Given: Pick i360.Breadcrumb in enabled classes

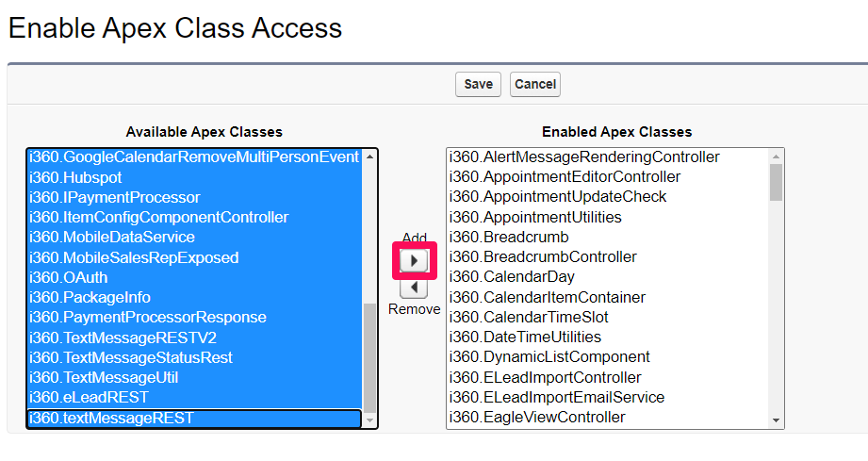Looking at the screenshot, I should pos(608,237).
